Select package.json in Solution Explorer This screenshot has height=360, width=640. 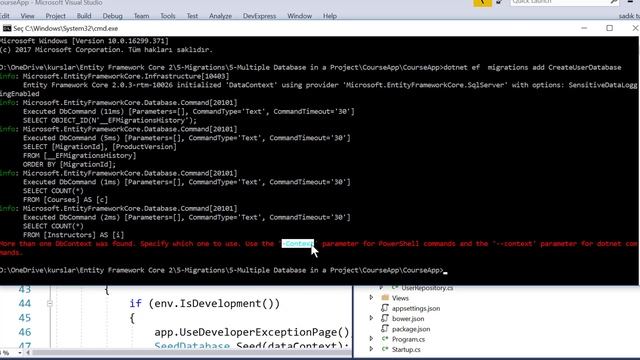tap(411, 329)
